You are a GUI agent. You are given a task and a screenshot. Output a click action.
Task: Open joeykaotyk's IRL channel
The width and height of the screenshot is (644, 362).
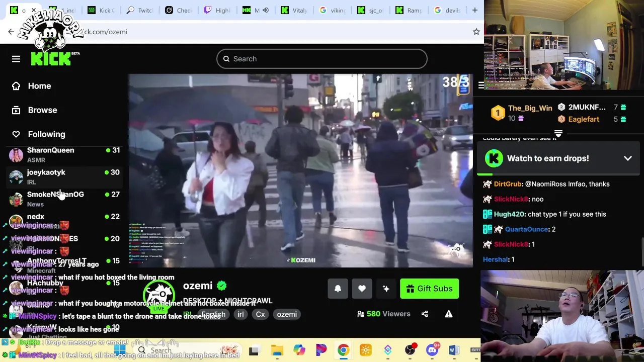pyautogui.click(x=64, y=177)
